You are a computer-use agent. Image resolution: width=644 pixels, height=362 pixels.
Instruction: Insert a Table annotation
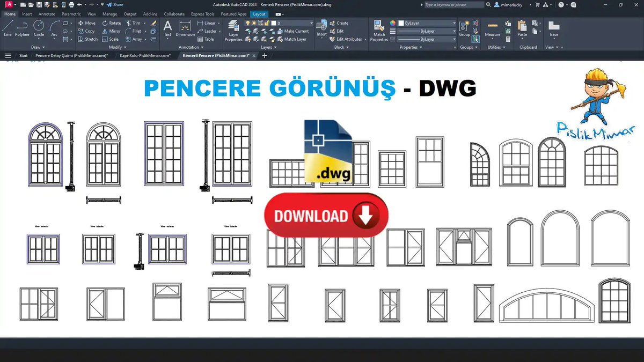[x=206, y=39]
